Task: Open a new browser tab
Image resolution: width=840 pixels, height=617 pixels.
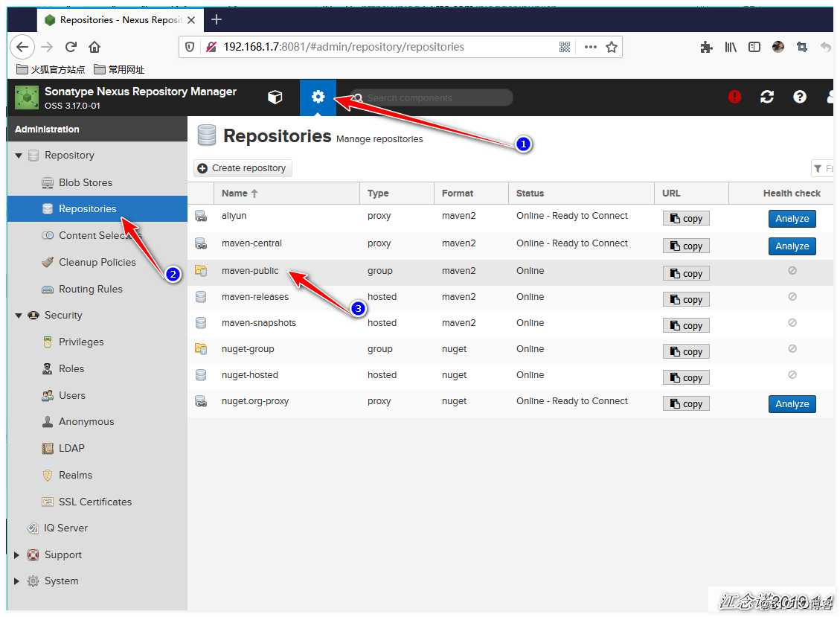Action: click(x=217, y=20)
